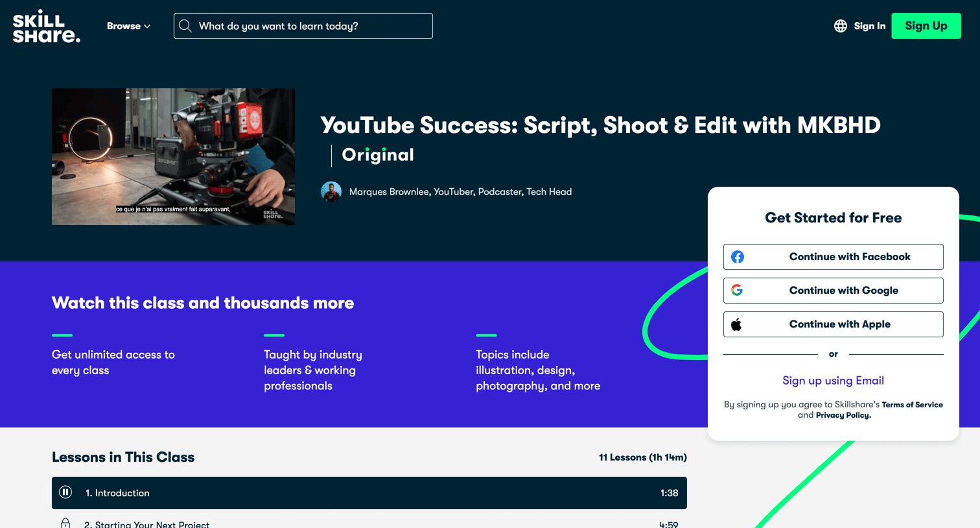
Task: Click 'Watch this class and thousands more'
Action: [x=203, y=303]
